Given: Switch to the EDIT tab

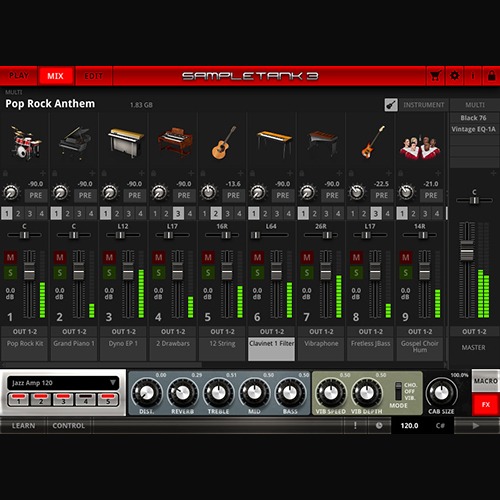Looking at the screenshot, I should (x=93, y=76).
